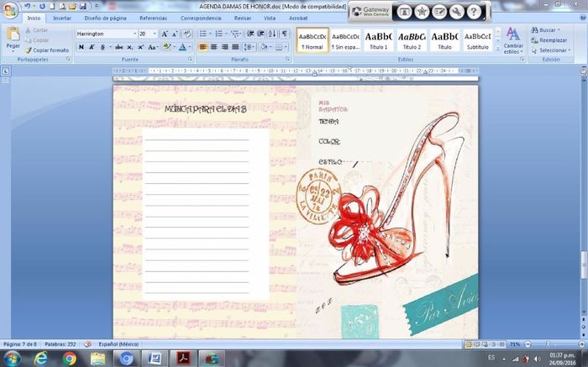Open Google Chrome from taskbar
This screenshot has height=367, width=588.
tap(70, 359)
